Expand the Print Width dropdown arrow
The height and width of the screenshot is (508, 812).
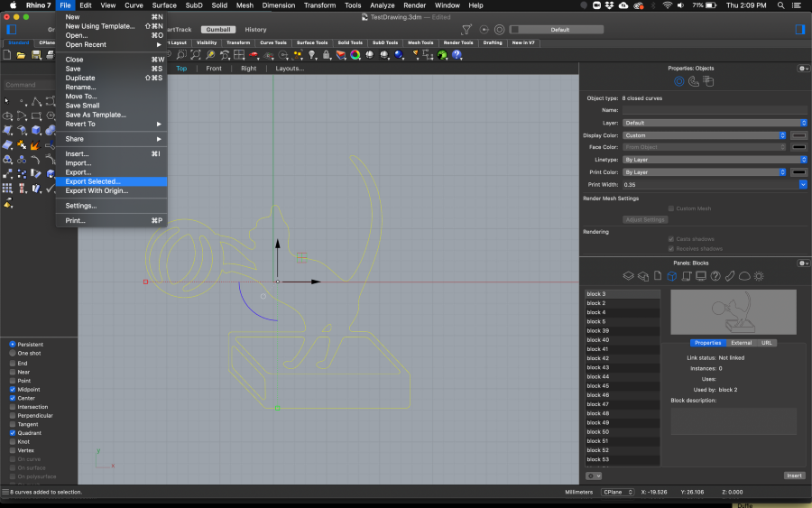coord(803,184)
